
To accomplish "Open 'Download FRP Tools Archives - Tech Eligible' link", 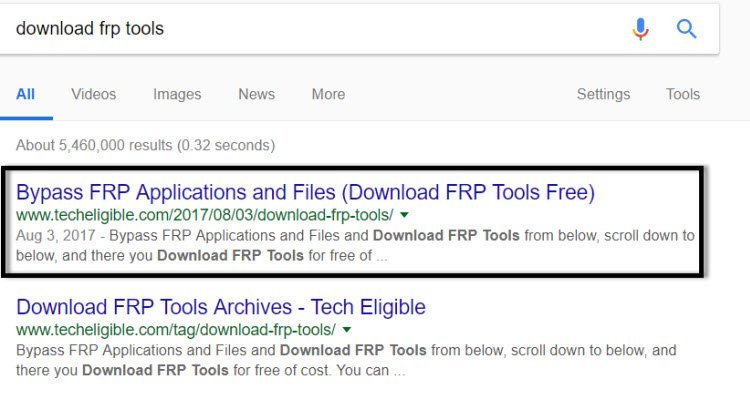I will click(221, 307).
